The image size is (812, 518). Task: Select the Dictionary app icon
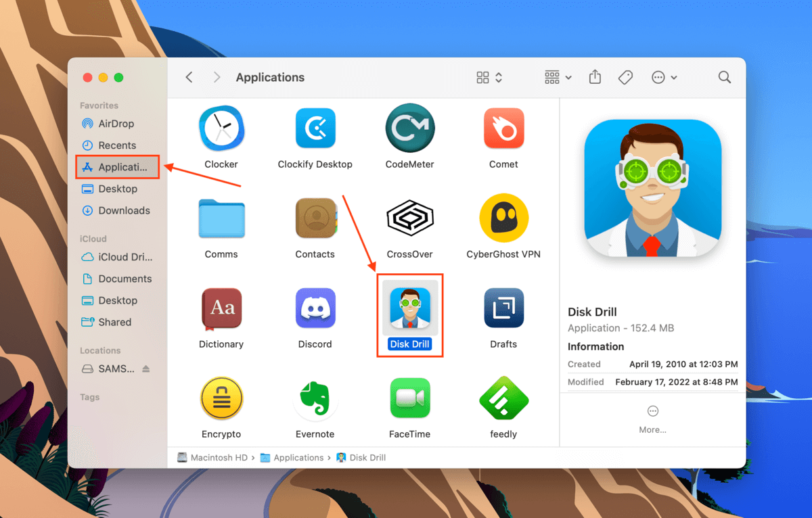point(221,308)
